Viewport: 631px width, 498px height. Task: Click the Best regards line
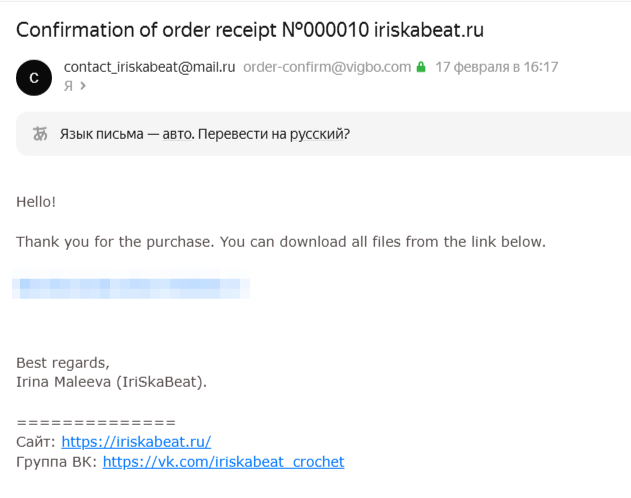pyautogui.click(x=63, y=362)
